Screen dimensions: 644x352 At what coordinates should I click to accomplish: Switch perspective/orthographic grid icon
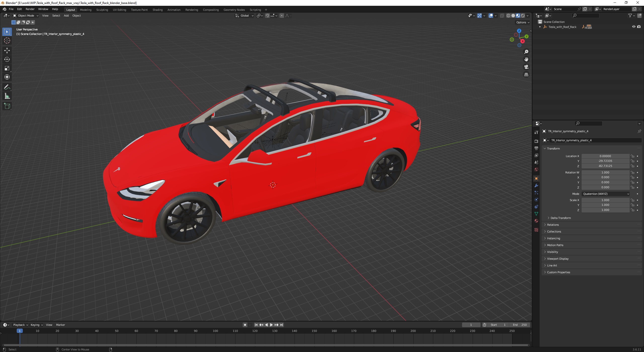526,74
